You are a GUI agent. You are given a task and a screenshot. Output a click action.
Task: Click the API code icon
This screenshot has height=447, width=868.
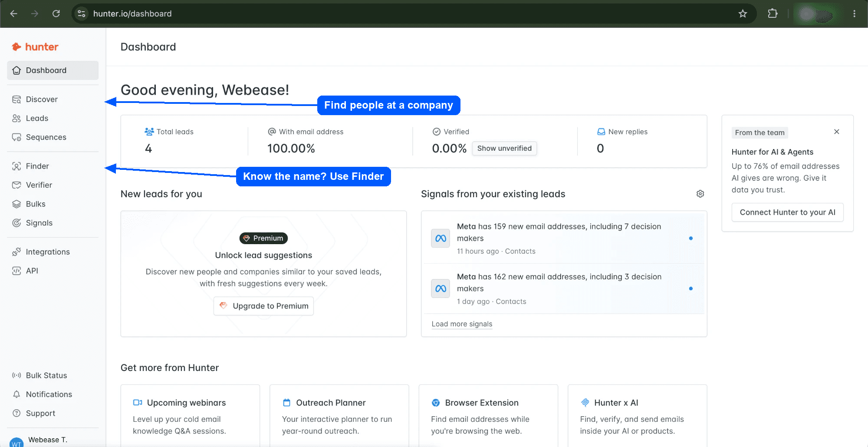coord(16,271)
